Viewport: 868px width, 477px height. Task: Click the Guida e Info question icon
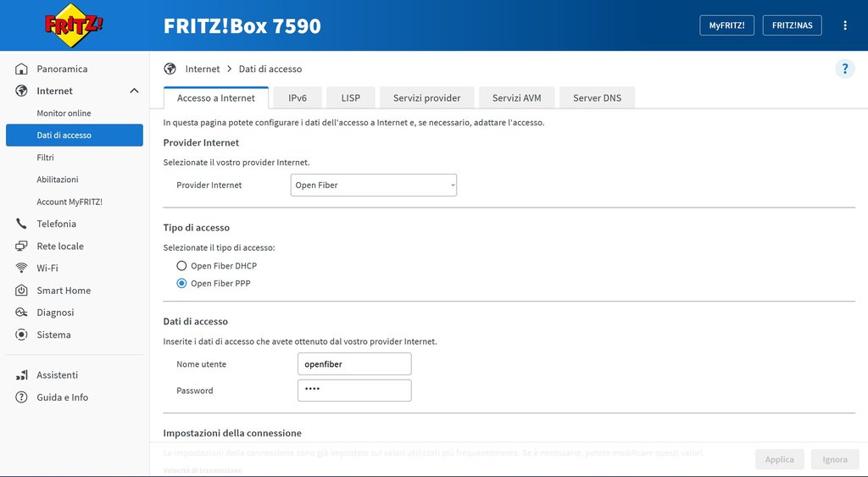click(21, 397)
